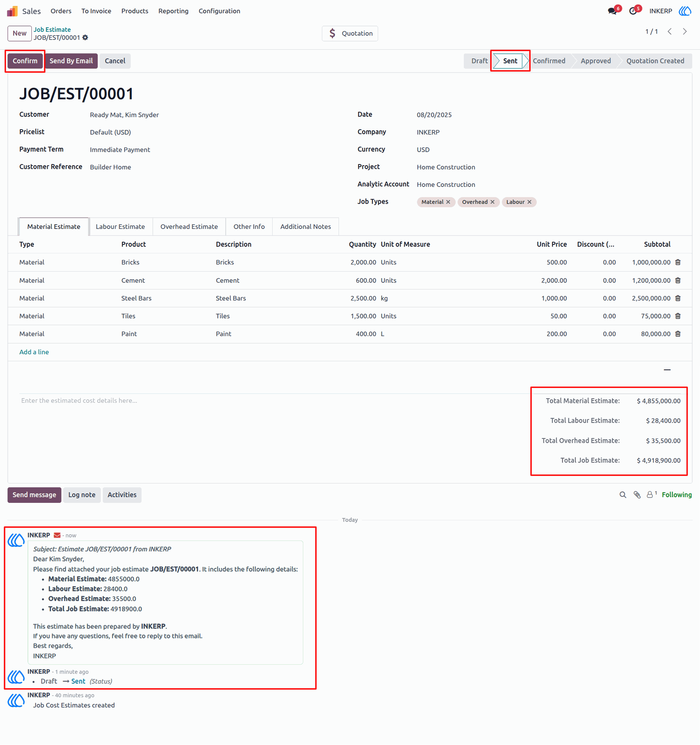This screenshot has height=745, width=700.
Task: Open the Sales app home icon
Action: click(12, 11)
